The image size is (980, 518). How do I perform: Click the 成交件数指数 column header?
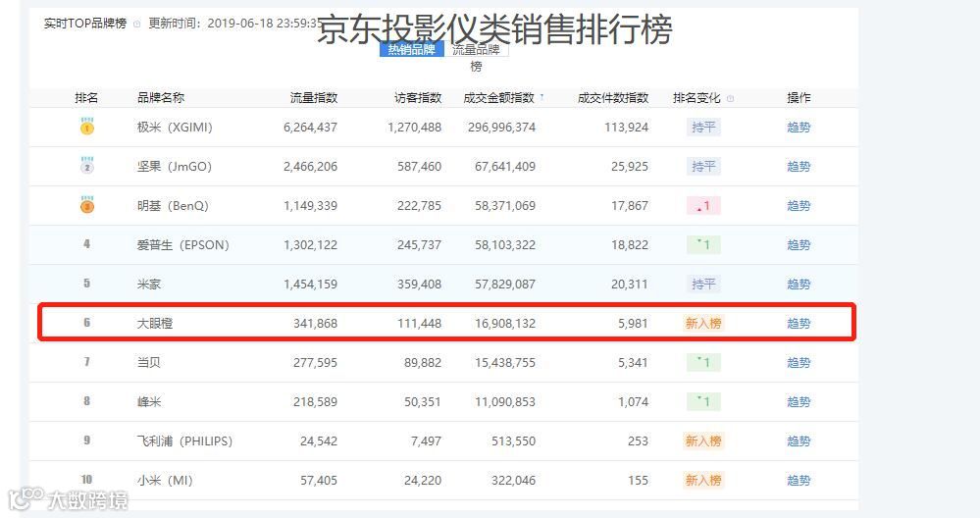pos(612,97)
